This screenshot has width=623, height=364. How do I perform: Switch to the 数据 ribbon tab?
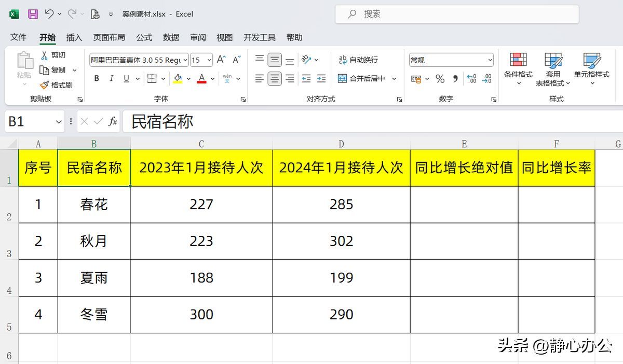coord(170,37)
